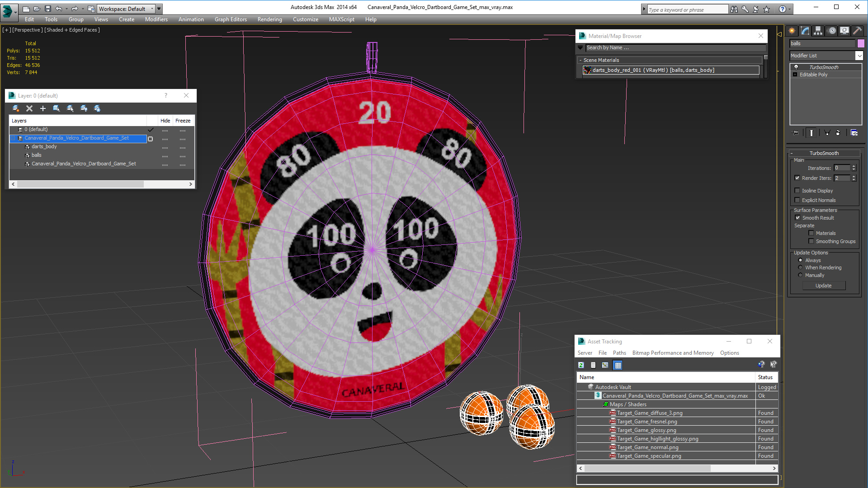Image resolution: width=868 pixels, height=488 pixels.
Task: Open Help question-mark dropdown arrow
Action: pyautogui.click(x=790, y=9)
